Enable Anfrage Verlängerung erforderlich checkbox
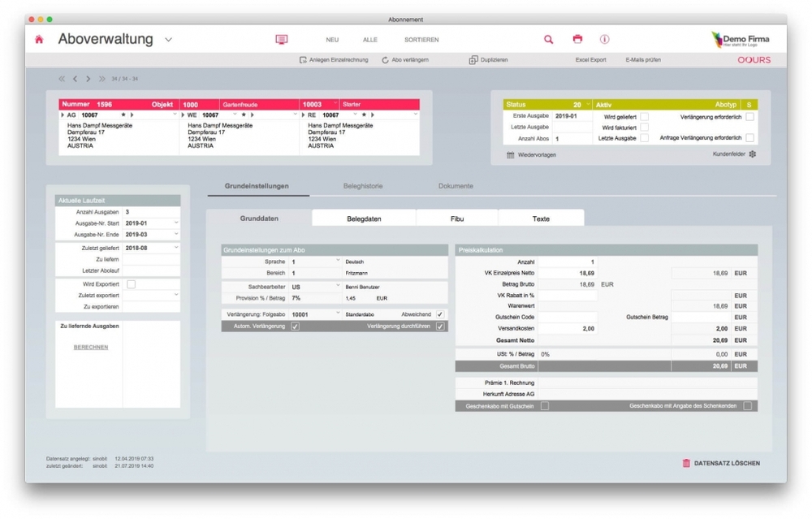 click(x=749, y=138)
